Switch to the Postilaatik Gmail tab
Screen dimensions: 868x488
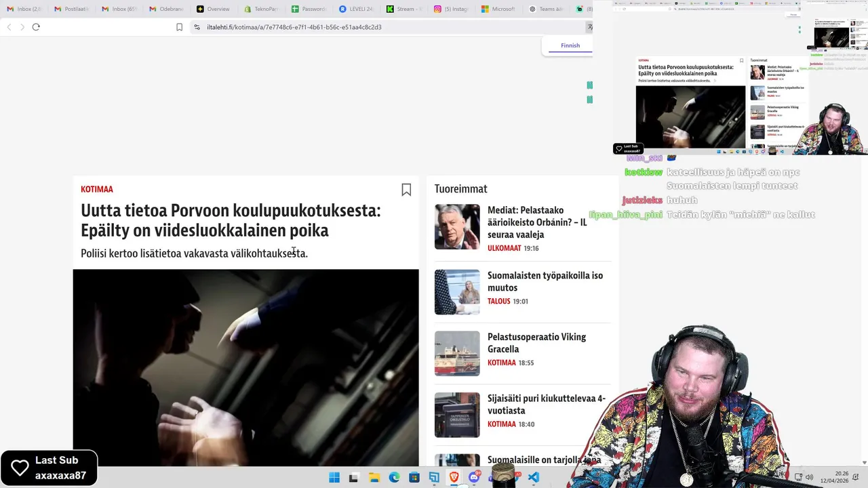(72, 9)
